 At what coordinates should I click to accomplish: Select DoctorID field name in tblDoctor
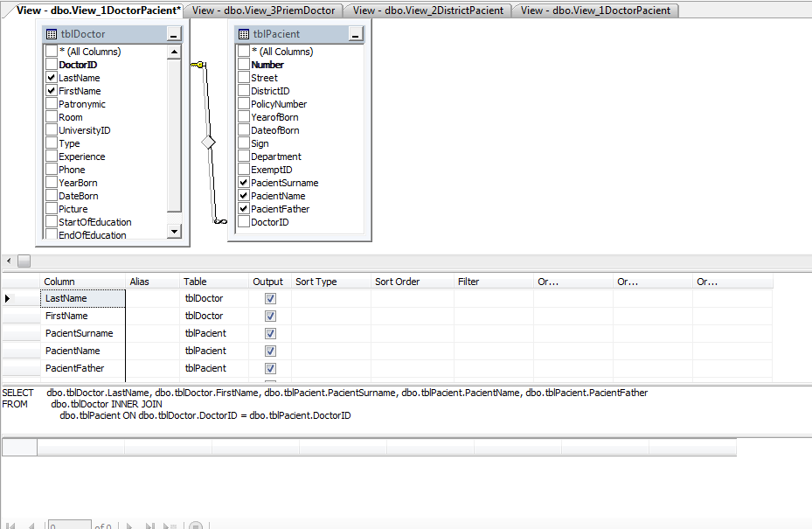click(x=78, y=65)
